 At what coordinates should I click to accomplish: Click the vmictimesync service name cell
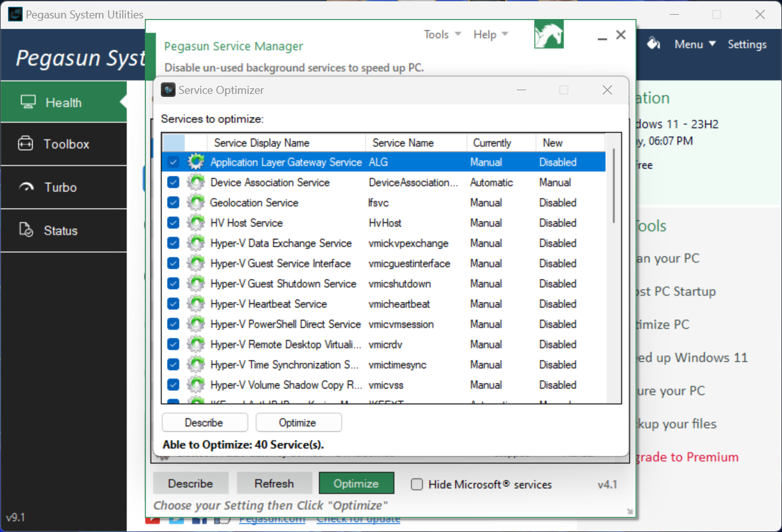398,364
